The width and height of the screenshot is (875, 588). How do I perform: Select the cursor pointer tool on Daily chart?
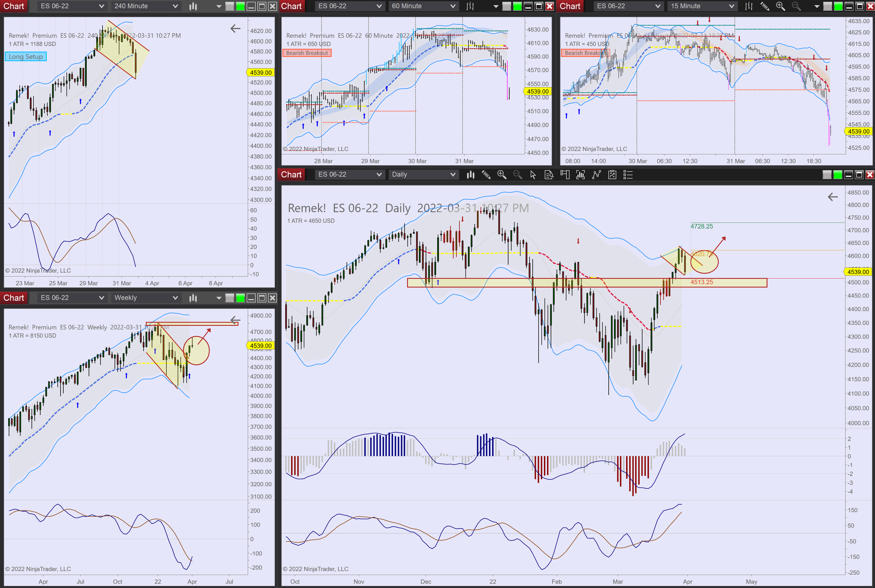click(x=533, y=174)
